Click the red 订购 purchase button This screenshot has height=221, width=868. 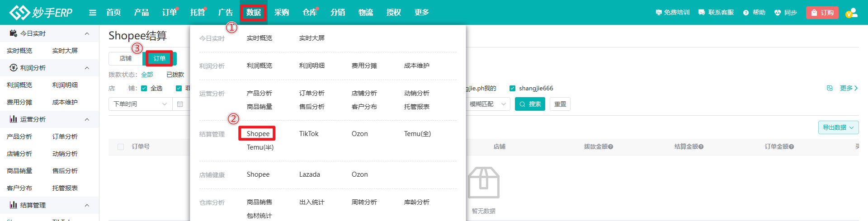pyautogui.click(x=822, y=13)
